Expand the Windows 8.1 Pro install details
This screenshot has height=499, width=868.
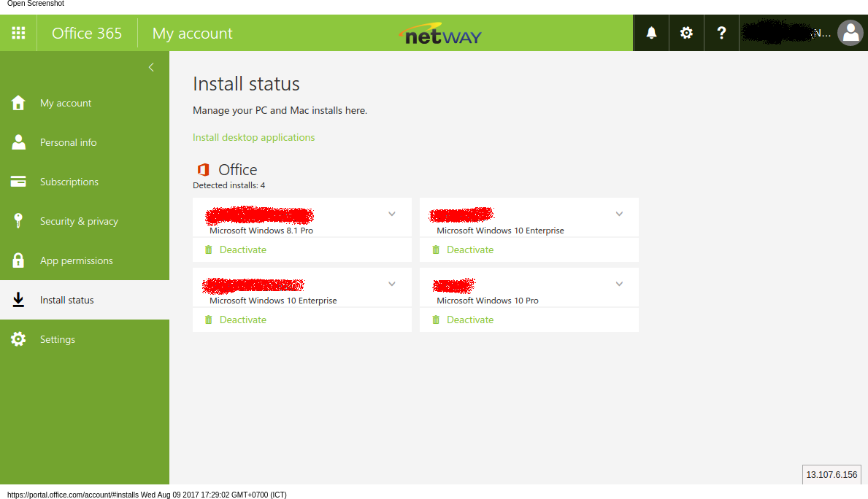coord(392,214)
